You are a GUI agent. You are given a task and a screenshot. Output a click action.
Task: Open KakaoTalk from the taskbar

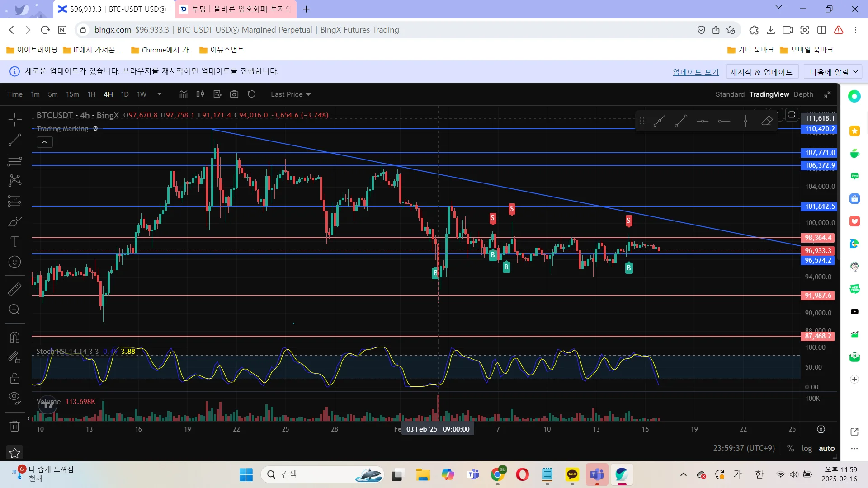click(x=572, y=474)
